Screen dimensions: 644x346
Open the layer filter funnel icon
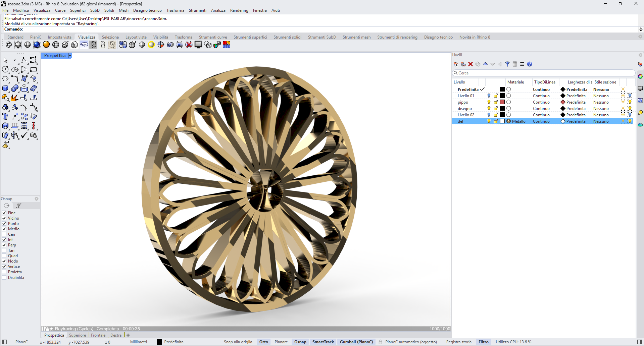tap(507, 64)
